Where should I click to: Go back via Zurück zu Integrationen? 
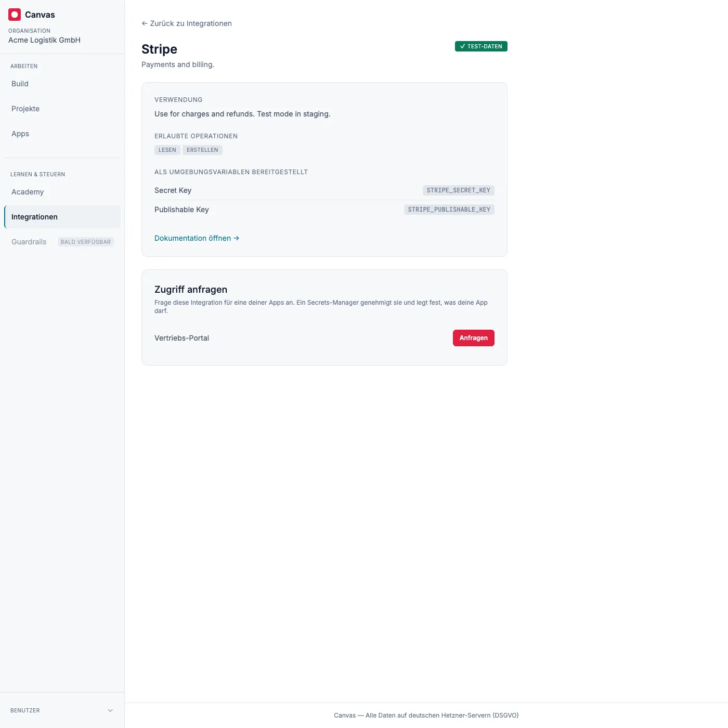click(x=187, y=23)
